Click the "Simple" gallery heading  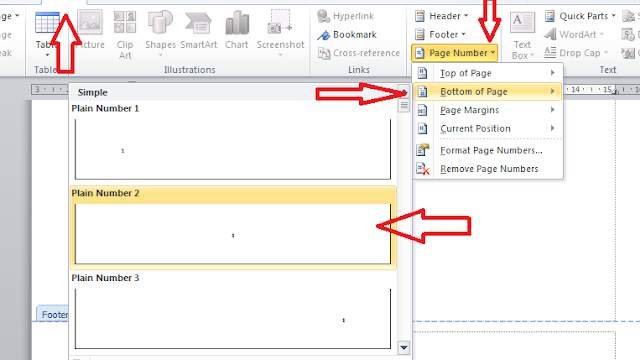(93, 92)
